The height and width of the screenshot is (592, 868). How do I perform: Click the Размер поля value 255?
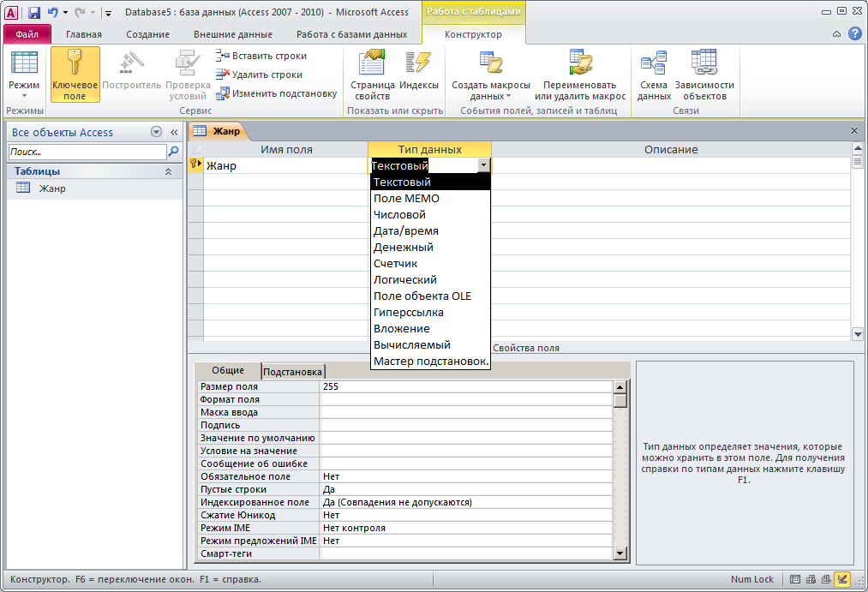click(466, 386)
